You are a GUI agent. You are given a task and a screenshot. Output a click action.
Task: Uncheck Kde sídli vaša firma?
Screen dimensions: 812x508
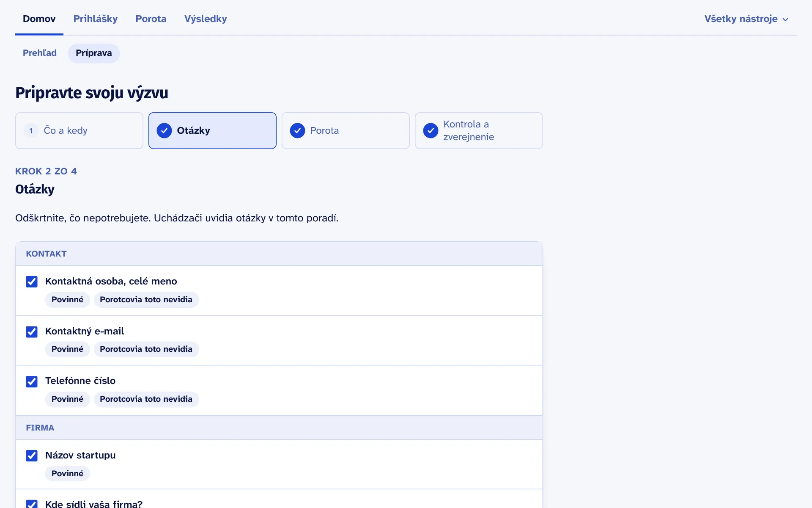click(32, 504)
